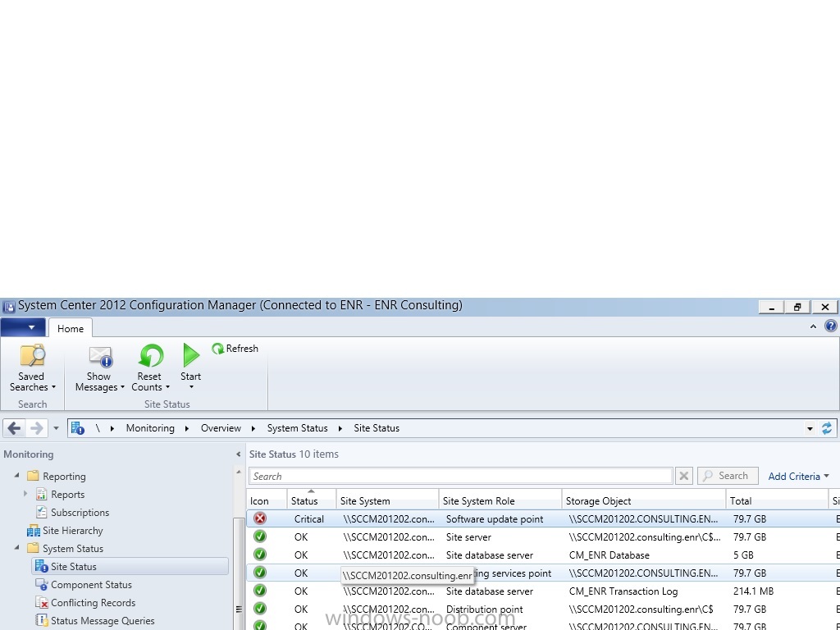Sort by the Icon column header
The height and width of the screenshot is (630, 840).
tap(267, 501)
